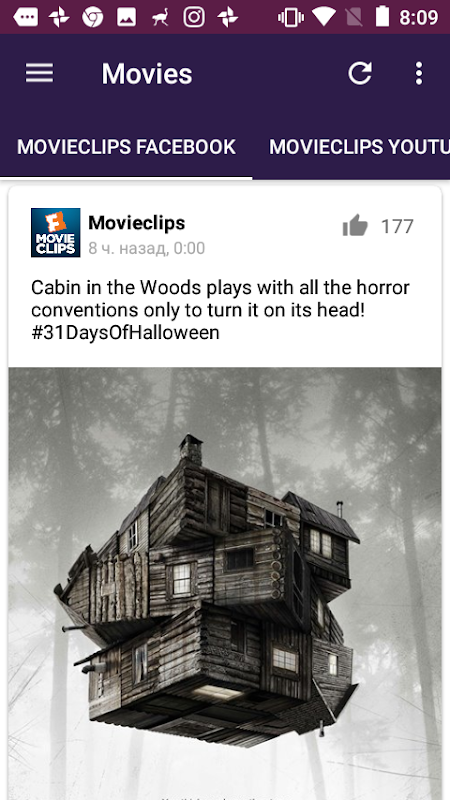Image resolution: width=450 pixels, height=800 pixels.
Task: Tap the 177 likes count
Action: [x=397, y=226]
